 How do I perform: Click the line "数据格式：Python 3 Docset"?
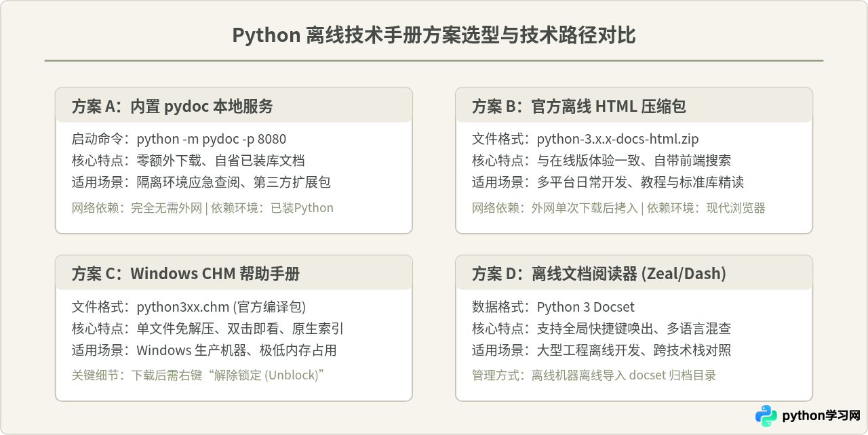553,307
